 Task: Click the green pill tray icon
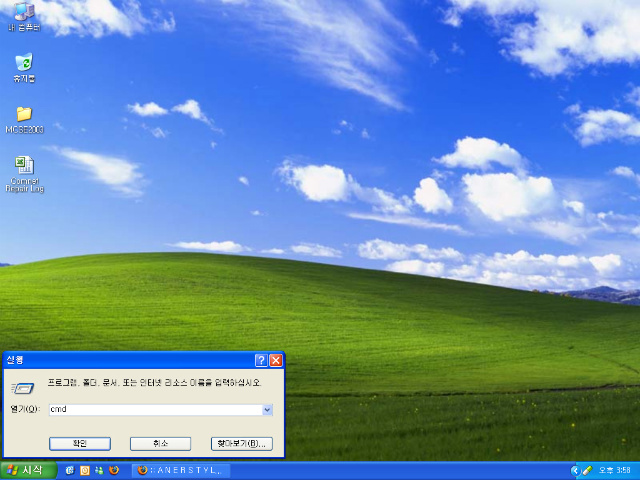click(587, 471)
